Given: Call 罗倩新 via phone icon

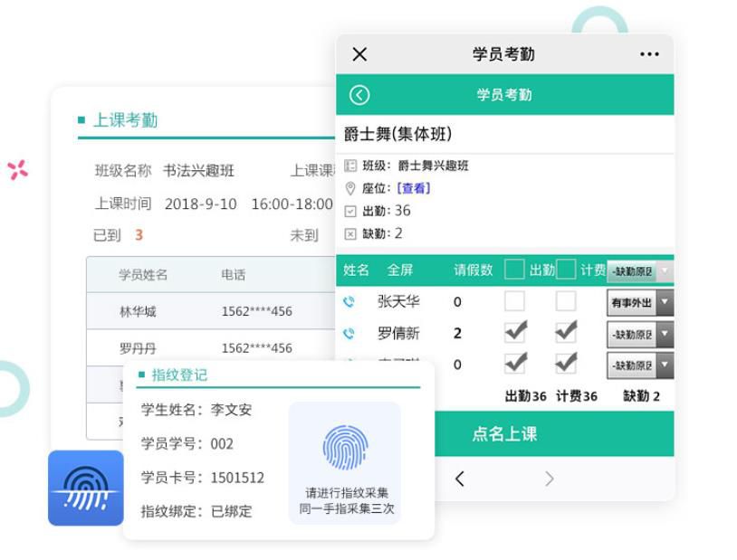Looking at the screenshot, I should tap(349, 334).
